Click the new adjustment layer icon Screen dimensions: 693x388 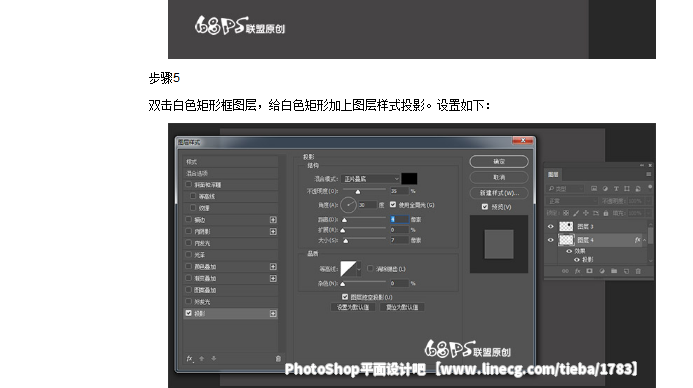pyautogui.click(x=602, y=271)
